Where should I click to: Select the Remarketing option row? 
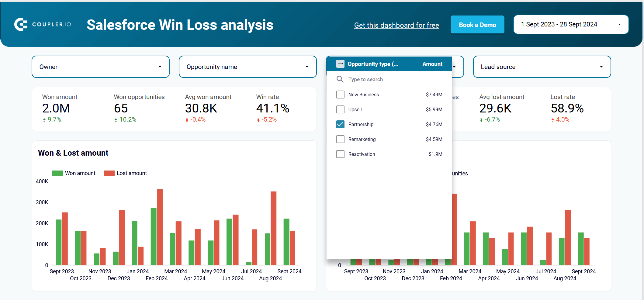click(x=389, y=139)
